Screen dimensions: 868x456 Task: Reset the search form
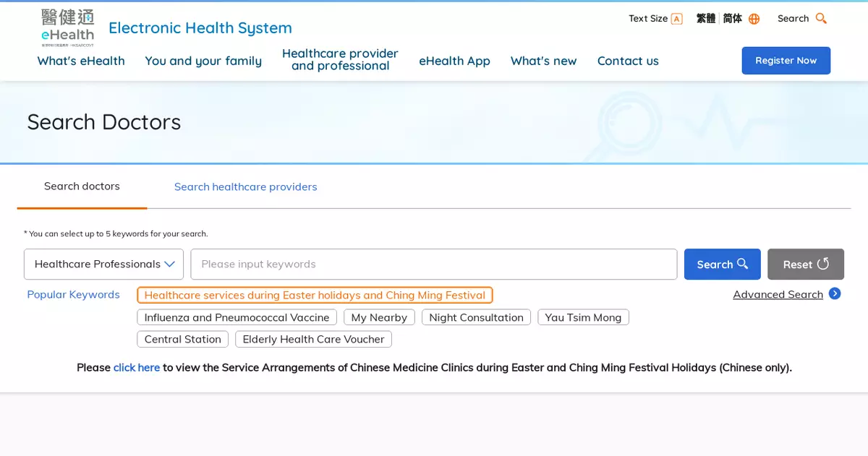click(x=805, y=264)
